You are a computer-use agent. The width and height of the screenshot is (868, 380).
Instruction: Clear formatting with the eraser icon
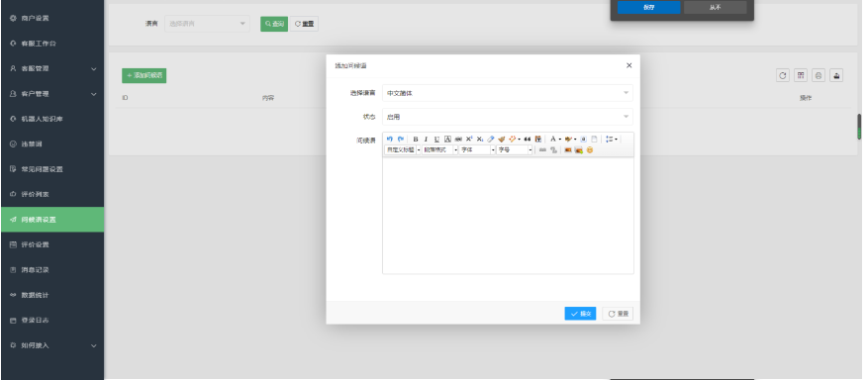pyautogui.click(x=491, y=139)
